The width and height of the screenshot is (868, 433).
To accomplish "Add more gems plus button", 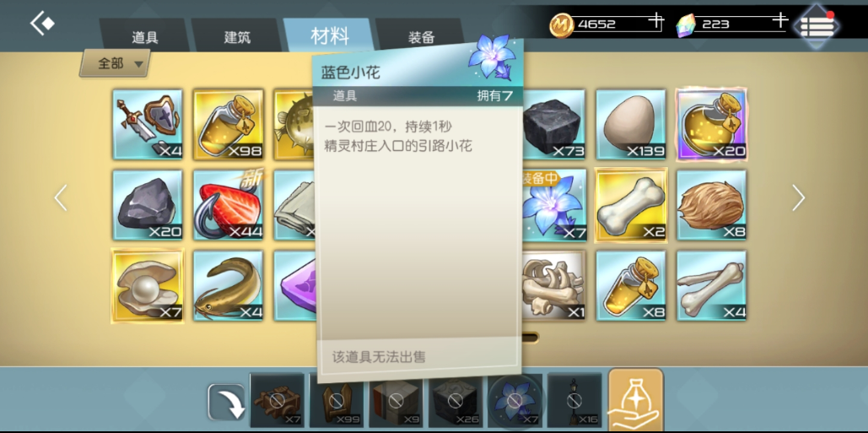I will (x=779, y=20).
